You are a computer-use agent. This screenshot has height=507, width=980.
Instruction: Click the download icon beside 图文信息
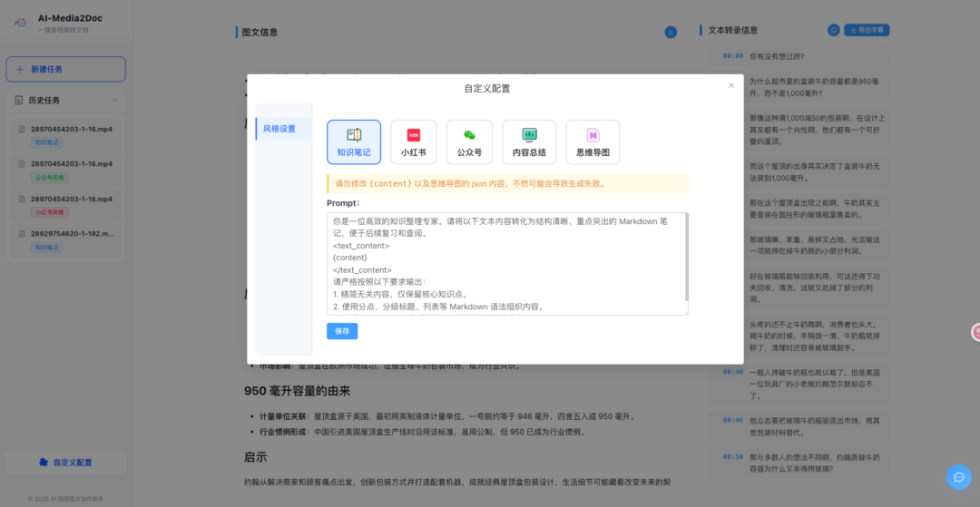point(671,32)
